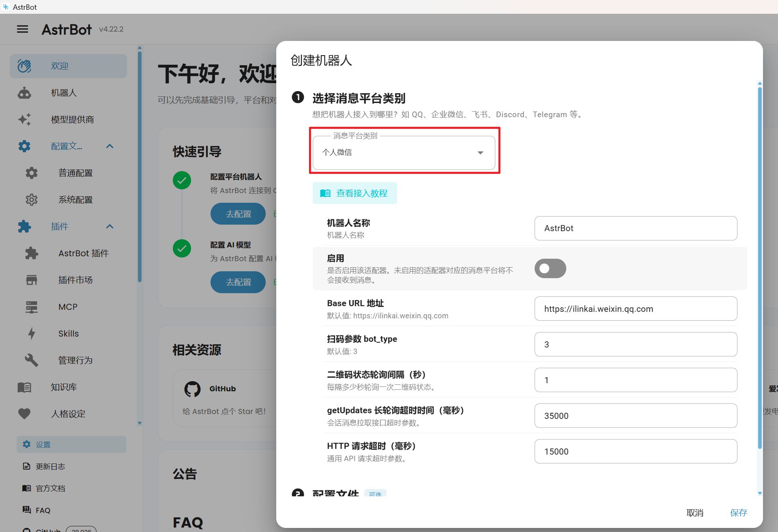The width and height of the screenshot is (778, 532).
Task: Click the Base URL 地址 input field
Action: pyautogui.click(x=636, y=309)
